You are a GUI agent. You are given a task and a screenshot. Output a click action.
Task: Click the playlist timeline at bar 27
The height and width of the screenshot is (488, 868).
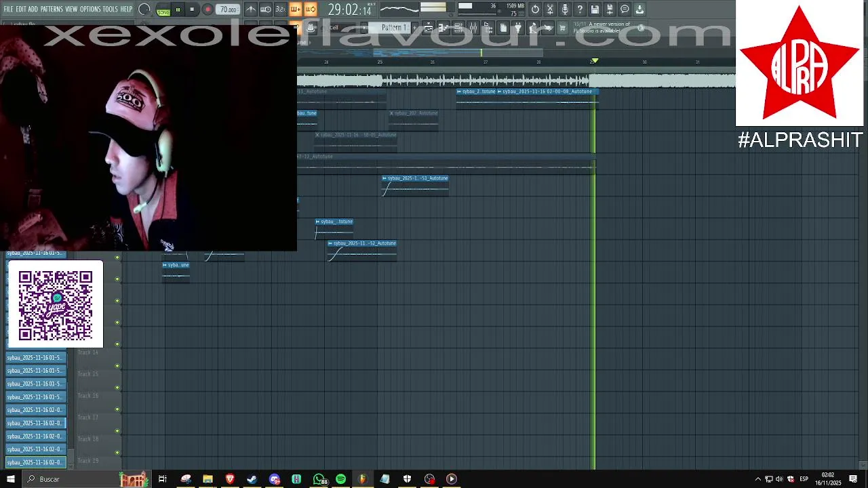(x=486, y=62)
